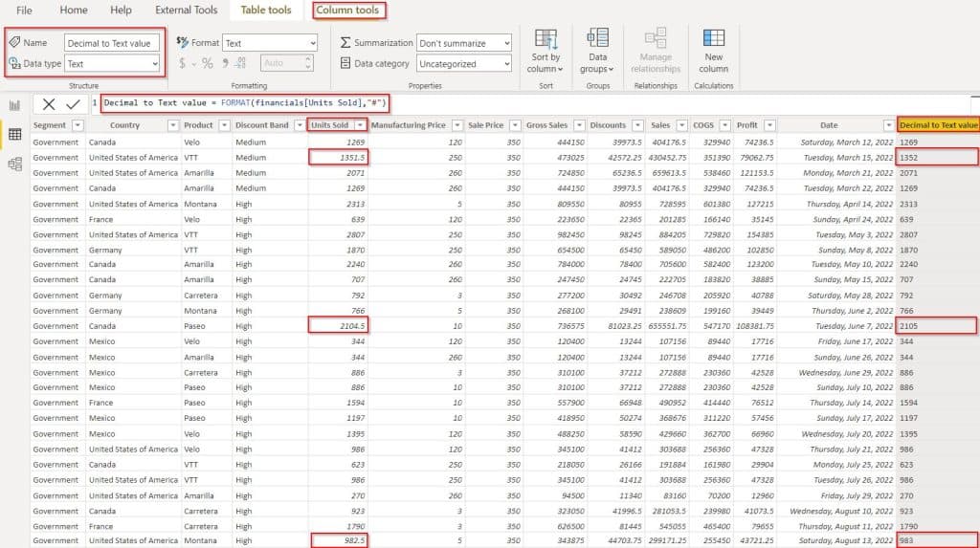Open the Manufacturing Price filter dropdown
The image size is (980, 548).
[x=457, y=125]
